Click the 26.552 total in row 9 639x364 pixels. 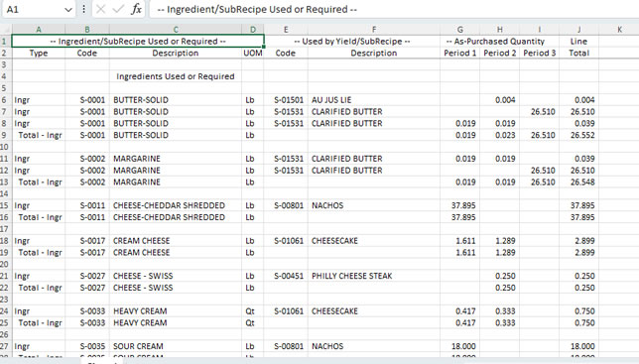tap(578, 135)
